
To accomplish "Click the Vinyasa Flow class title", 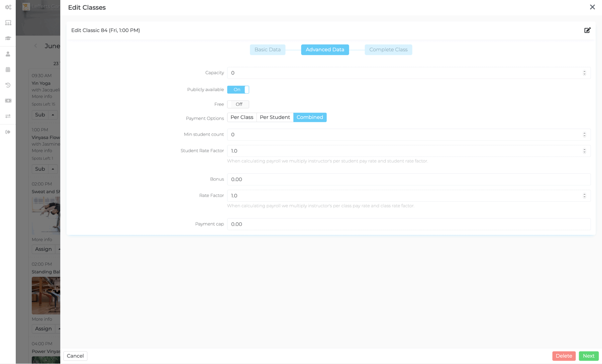I will [46, 137].
